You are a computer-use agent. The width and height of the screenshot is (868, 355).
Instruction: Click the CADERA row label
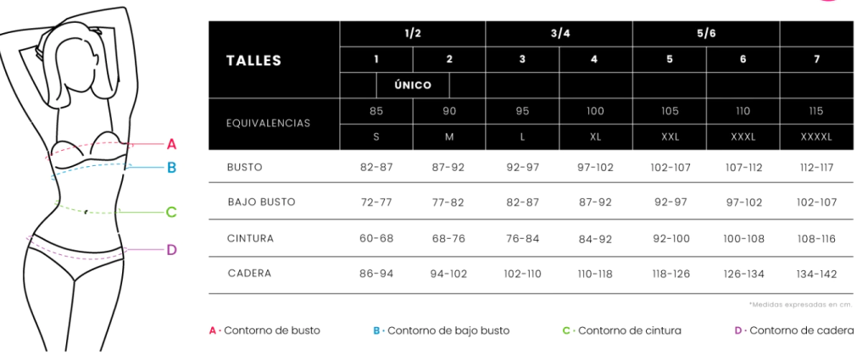coord(249,274)
